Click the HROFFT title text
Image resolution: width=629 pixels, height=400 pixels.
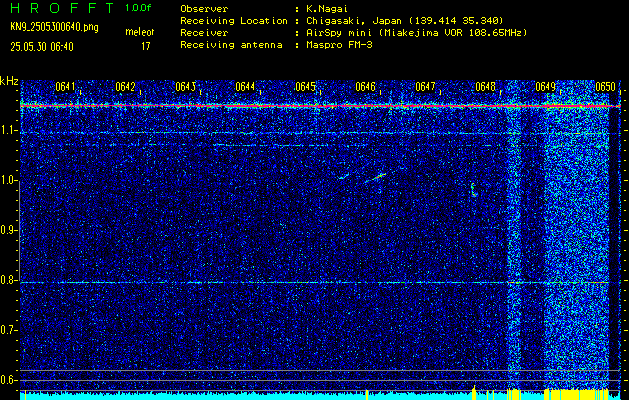pos(62,8)
